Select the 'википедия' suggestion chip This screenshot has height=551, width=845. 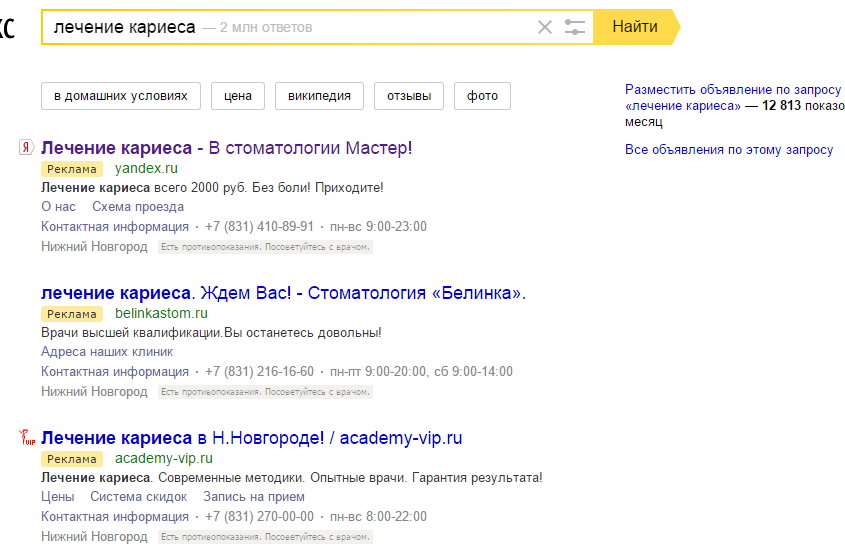(319, 96)
